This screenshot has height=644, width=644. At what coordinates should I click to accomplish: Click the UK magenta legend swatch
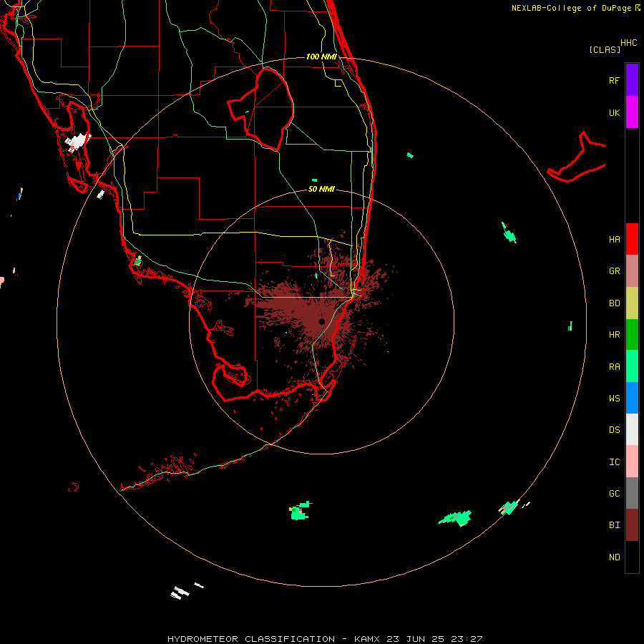(632, 112)
